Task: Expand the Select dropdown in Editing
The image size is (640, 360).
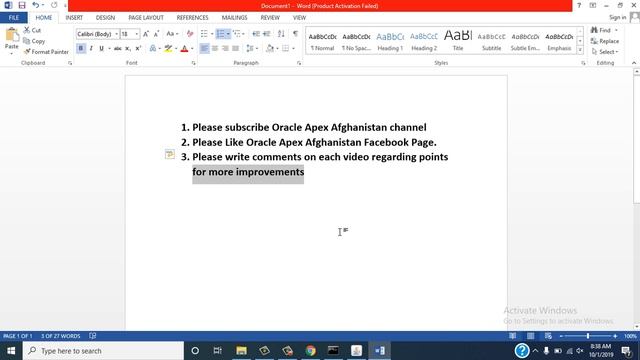Action: 605,52
